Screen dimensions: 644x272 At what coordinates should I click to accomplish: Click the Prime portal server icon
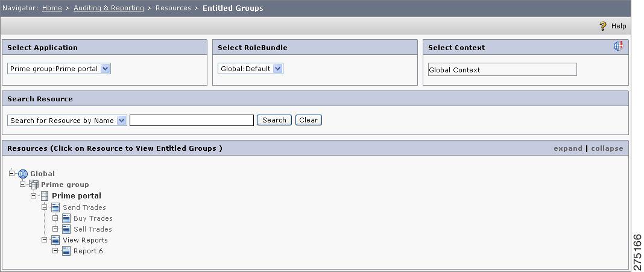click(45, 195)
